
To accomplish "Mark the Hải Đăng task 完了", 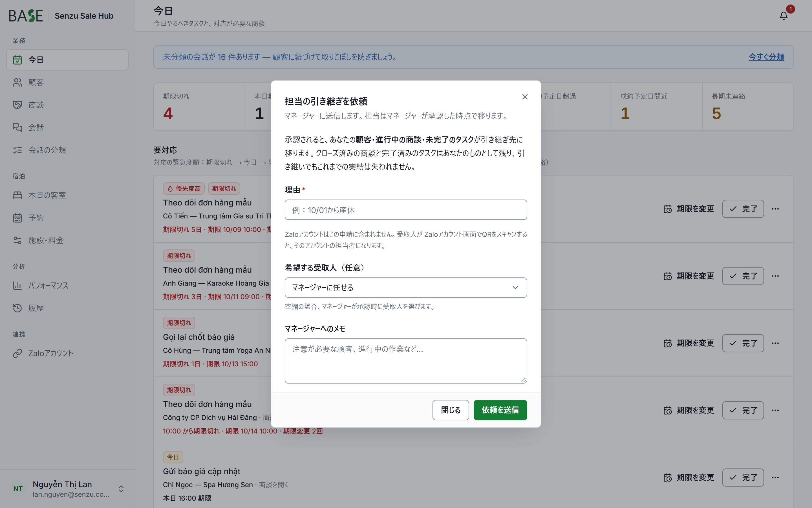I will [743, 411].
